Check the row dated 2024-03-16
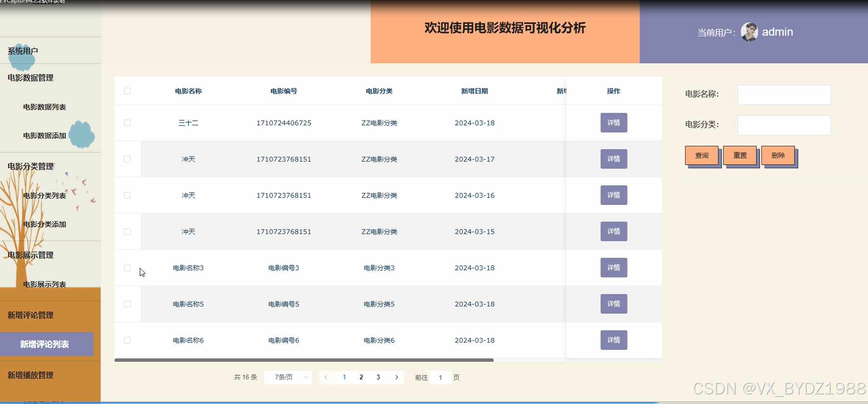This screenshot has width=868, height=404. pos(127,195)
